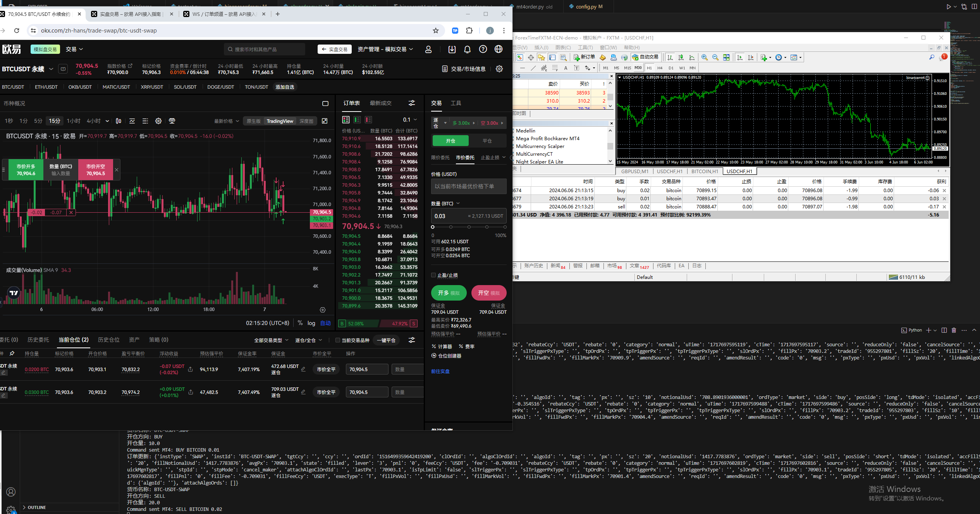This screenshot has width=980, height=514.
Task: Click the green 开多 button
Action: [449, 293]
